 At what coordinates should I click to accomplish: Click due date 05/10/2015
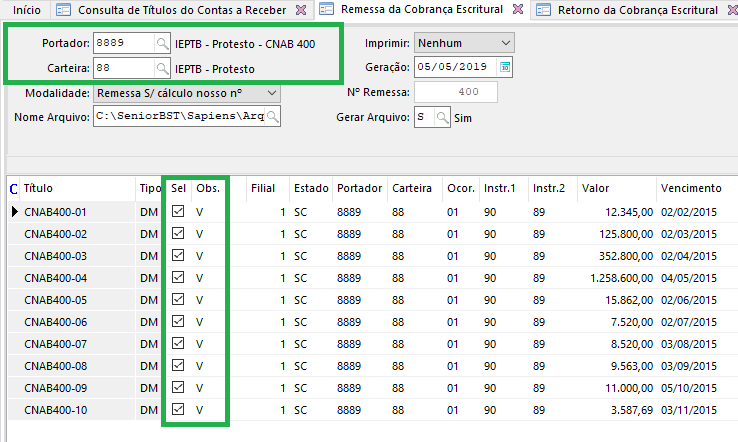689,388
